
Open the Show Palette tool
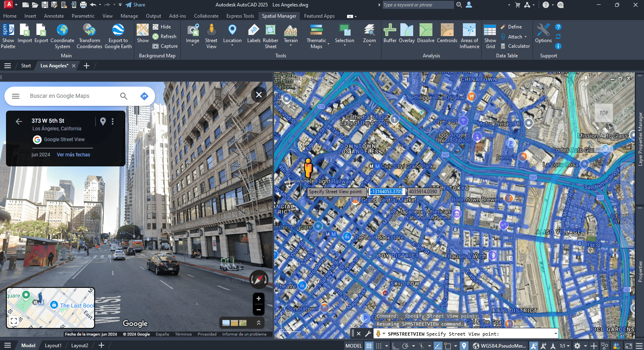(x=8, y=36)
